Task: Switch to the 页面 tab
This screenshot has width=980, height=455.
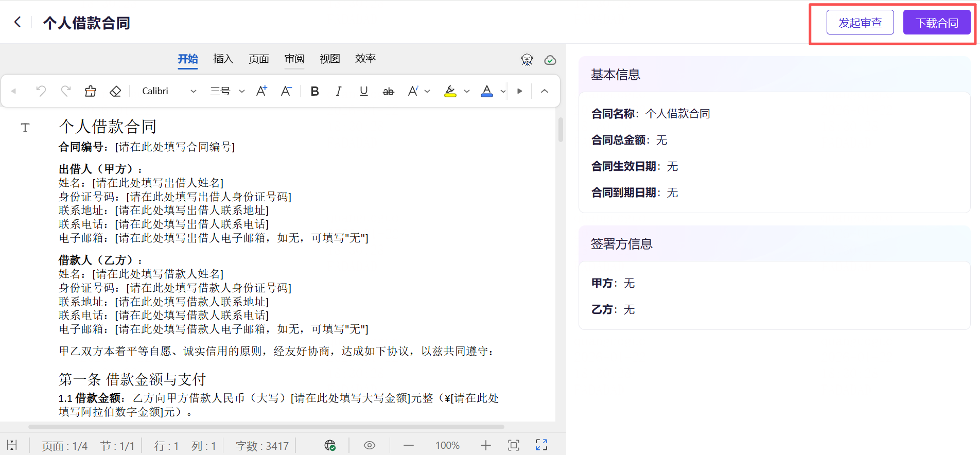Action: [x=259, y=59]
